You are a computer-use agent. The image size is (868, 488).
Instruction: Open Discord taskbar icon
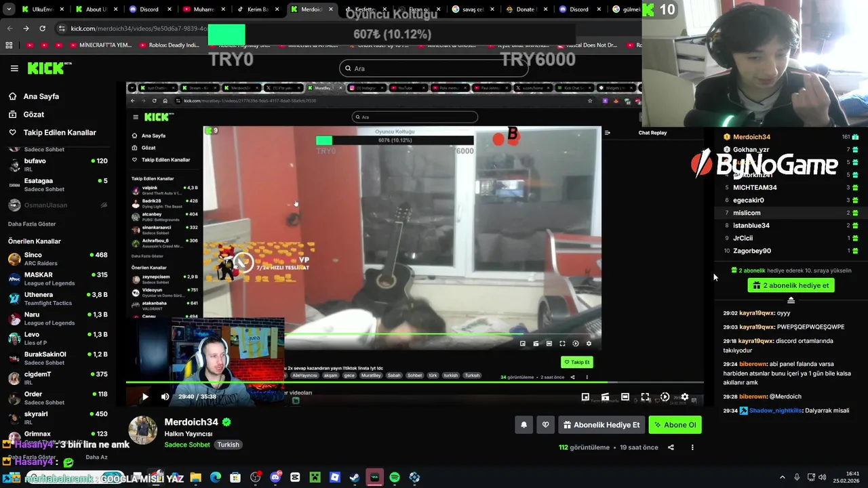(x=275, y=478)
